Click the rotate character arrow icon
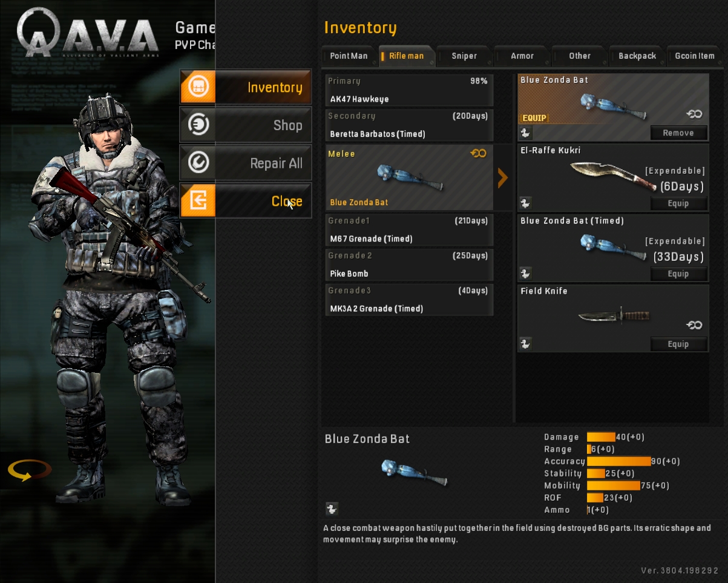 click(29, 470)
